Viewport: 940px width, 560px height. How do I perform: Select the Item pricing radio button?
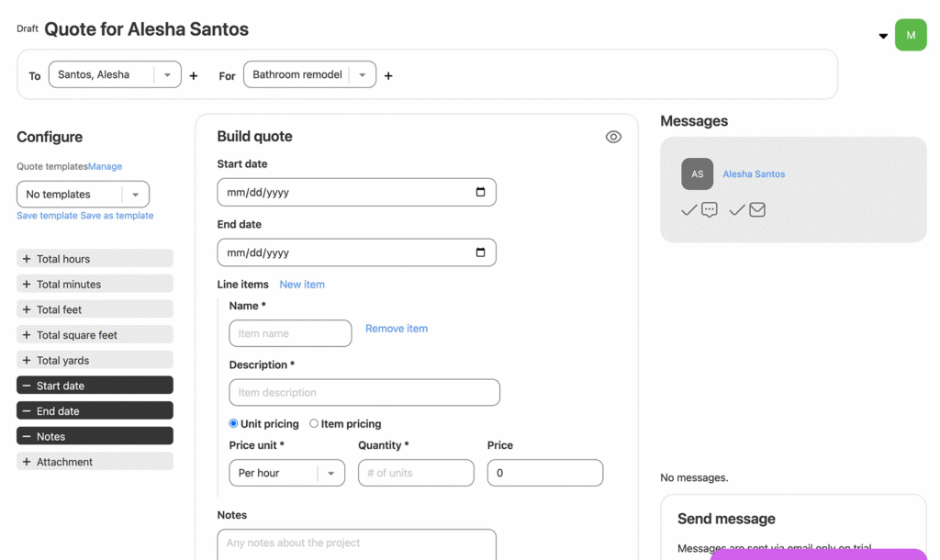click(x=314, y=424)
